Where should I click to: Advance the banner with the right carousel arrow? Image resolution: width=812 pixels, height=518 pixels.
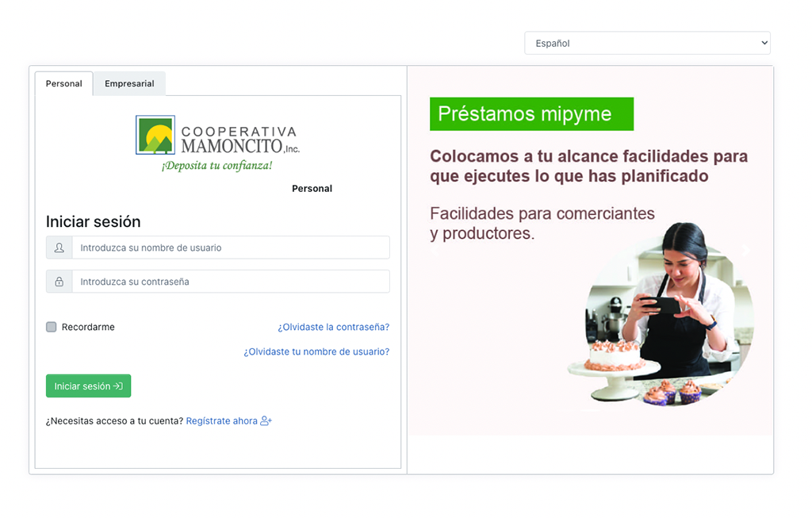point(745,251)
